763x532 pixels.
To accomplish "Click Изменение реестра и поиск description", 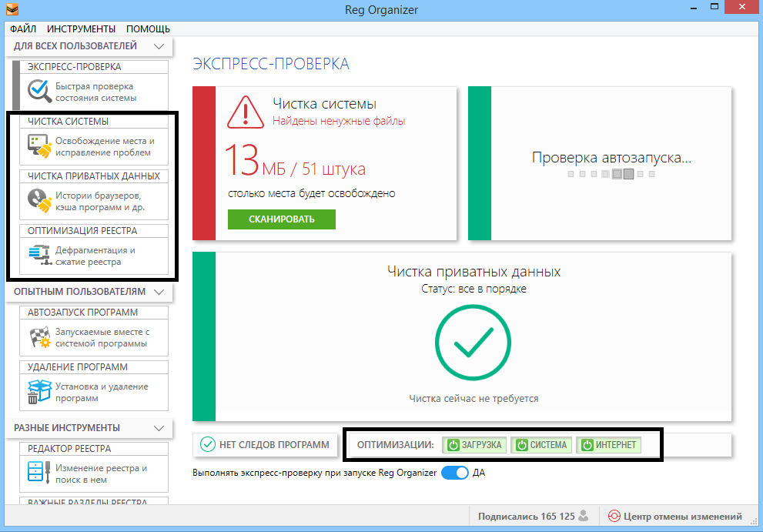I will [101, 474].
